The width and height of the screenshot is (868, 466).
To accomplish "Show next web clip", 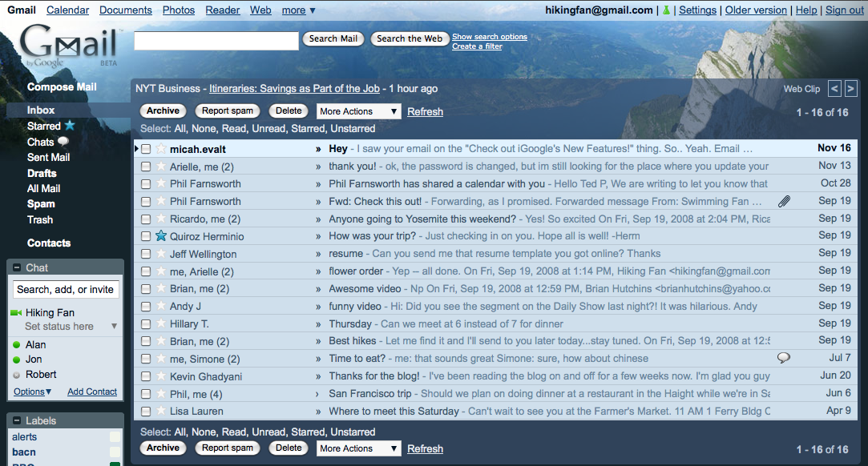I will 851,88.
